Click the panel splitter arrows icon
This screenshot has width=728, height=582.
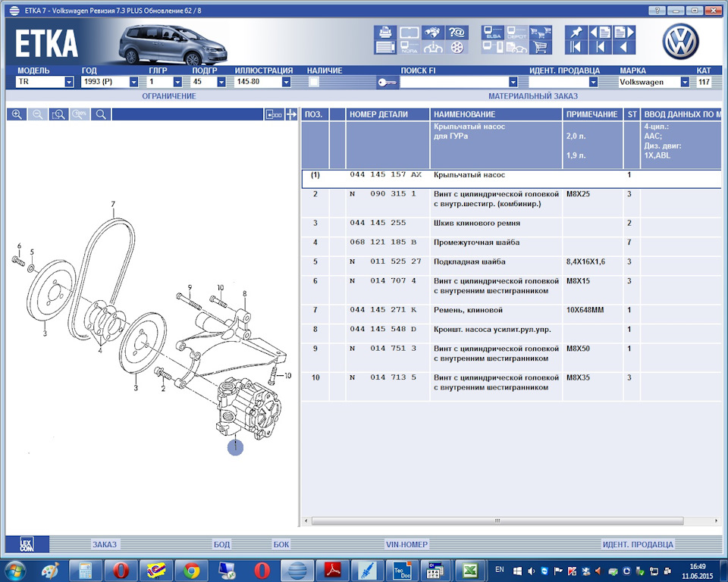tap(291, 114)
